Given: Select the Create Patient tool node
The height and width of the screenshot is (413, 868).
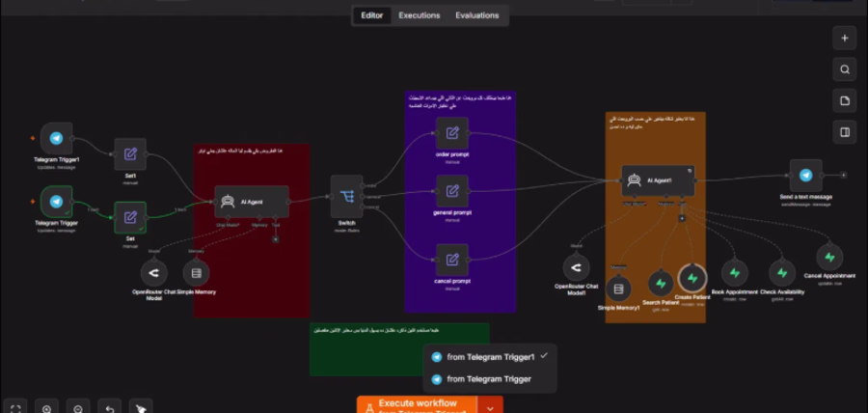Looking at the screenshot, I should [692, 279].
